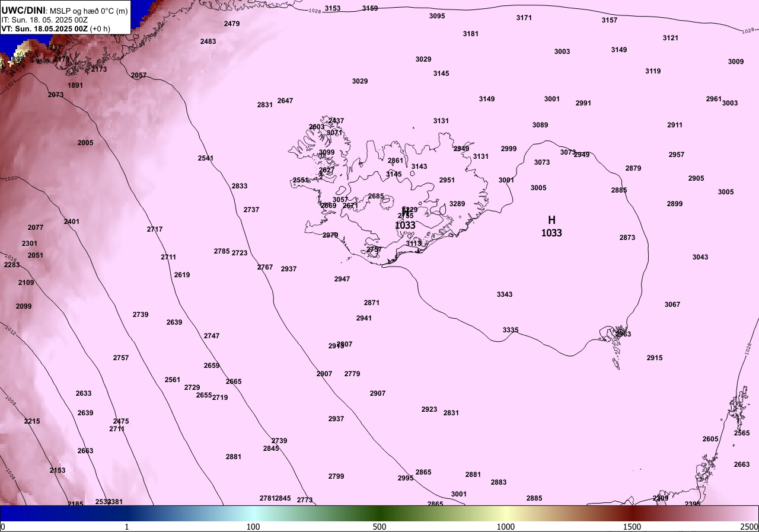Select the 2647 height value
Viewport: 759px width, 532px height.
pos(285,101)
